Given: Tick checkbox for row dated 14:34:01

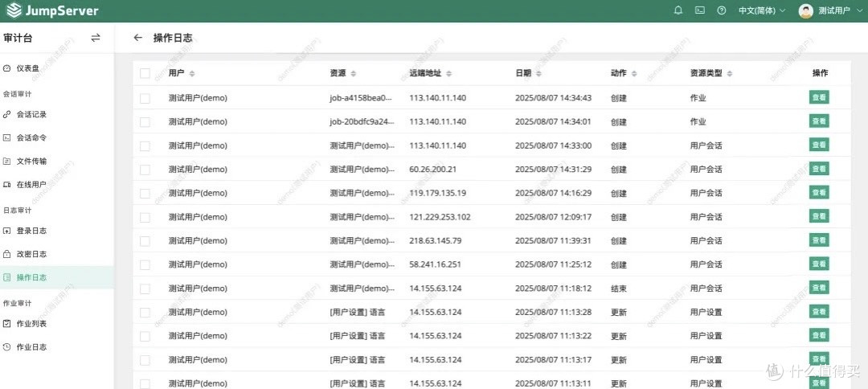Looking at the screenshot, I should coord(145,121).
